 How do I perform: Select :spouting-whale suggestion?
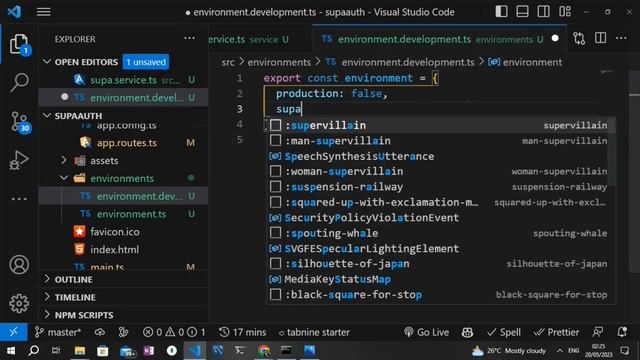coord(440,233)
